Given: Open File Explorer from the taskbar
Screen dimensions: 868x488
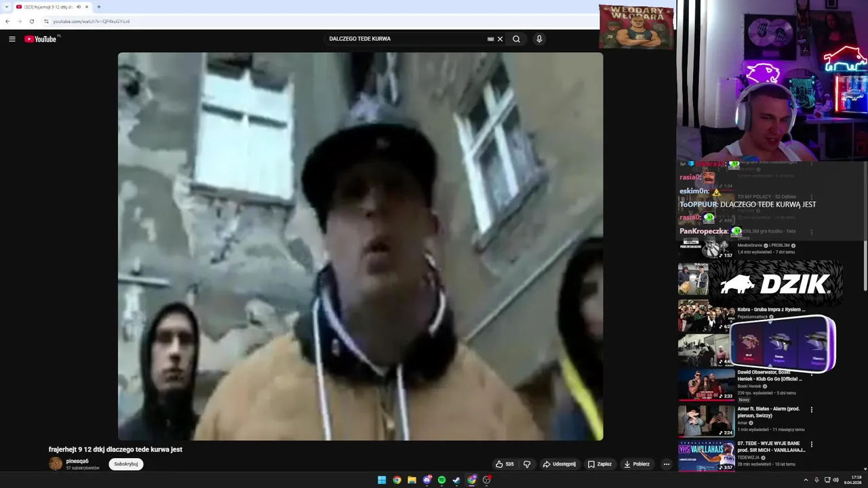Looking at the screenshot, I should (412, 480).
